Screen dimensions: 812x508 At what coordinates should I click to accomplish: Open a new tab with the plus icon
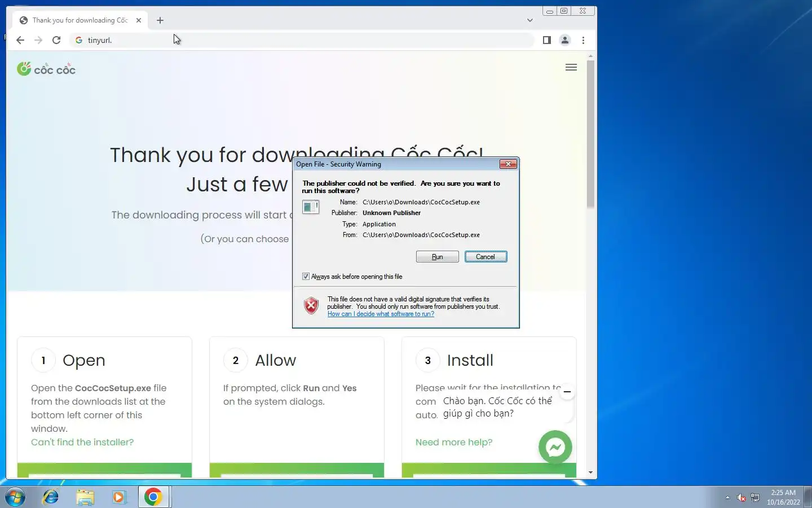coord(160,20)
